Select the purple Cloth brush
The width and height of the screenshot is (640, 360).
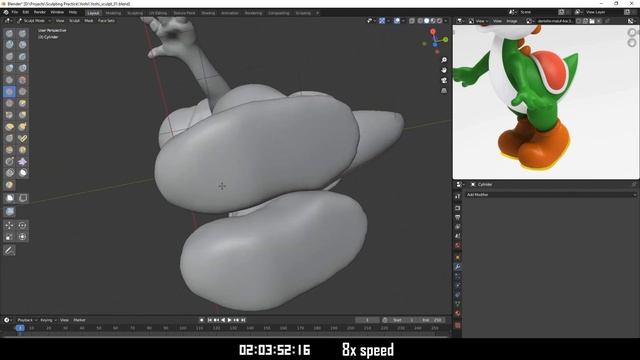pos(22,162)
